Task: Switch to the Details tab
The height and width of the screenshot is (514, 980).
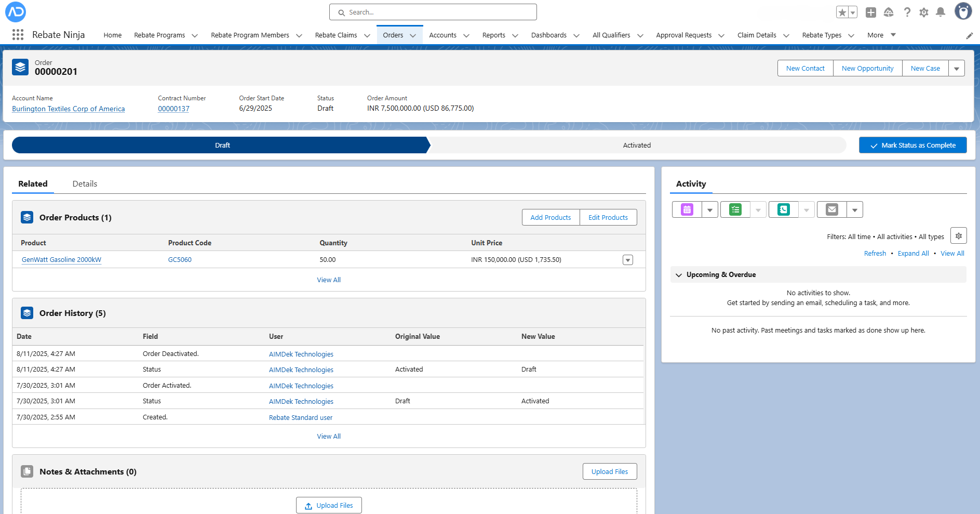Action: click(85, 184)
